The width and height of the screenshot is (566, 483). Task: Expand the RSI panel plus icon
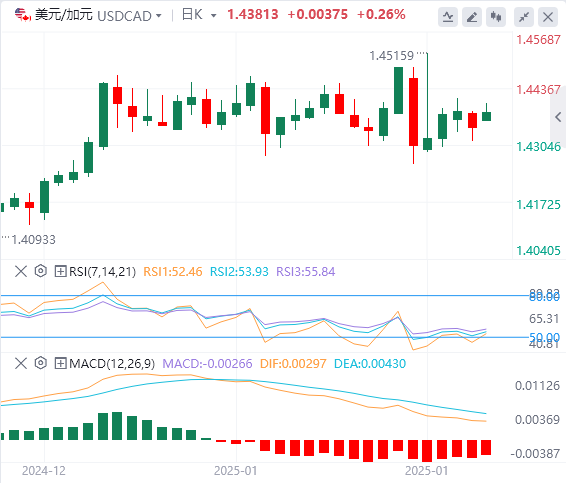point(60,271)
